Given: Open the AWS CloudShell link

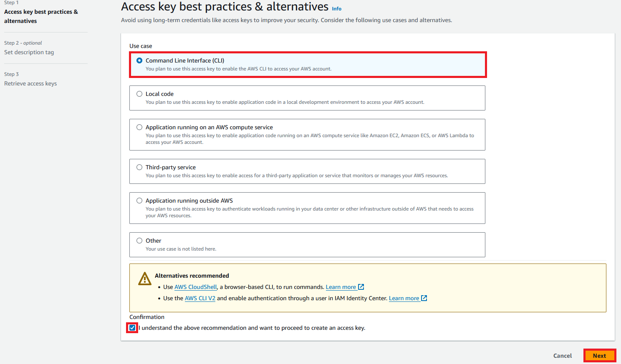Looking at the screenshot, I should pyautogui.click(x=196, y=287).
